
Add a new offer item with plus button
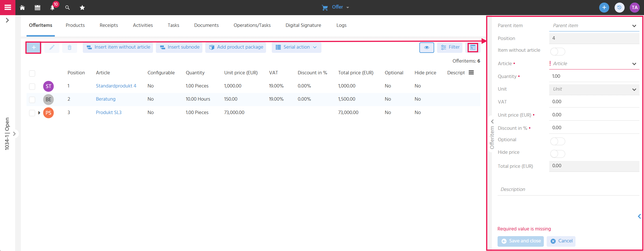click(33, 47)
